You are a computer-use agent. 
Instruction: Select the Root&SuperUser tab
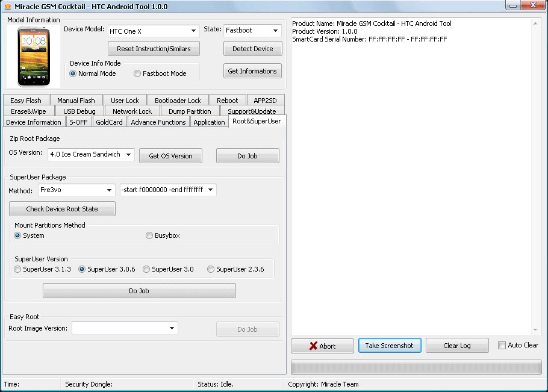(x=257, y=121)
